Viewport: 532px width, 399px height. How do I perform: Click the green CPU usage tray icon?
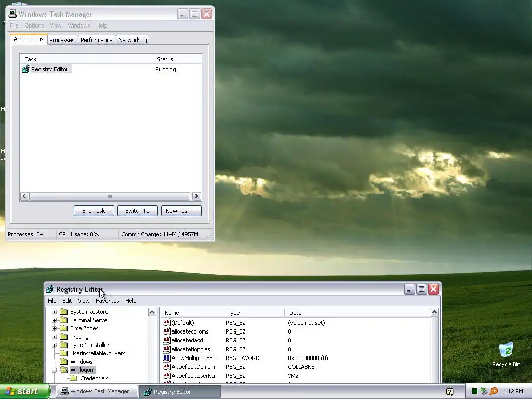(x=475, y=391)
